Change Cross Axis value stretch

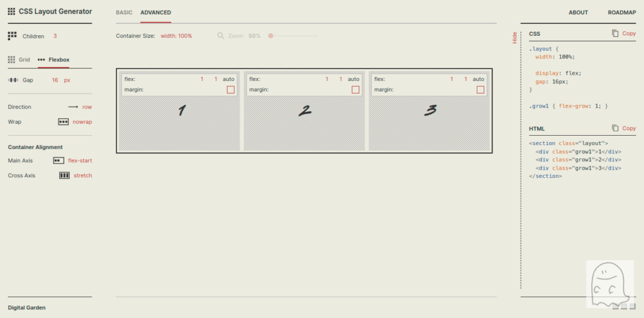(83, 175)
